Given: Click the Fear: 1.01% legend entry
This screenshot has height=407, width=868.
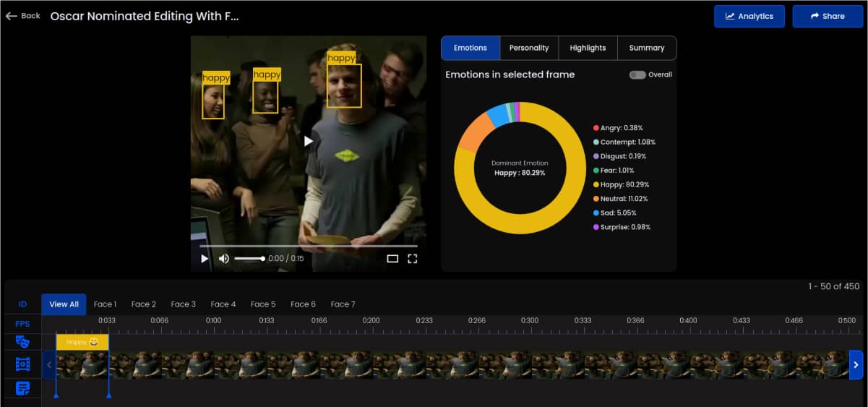Looking at the screenshot, I should tap(613, 171).
